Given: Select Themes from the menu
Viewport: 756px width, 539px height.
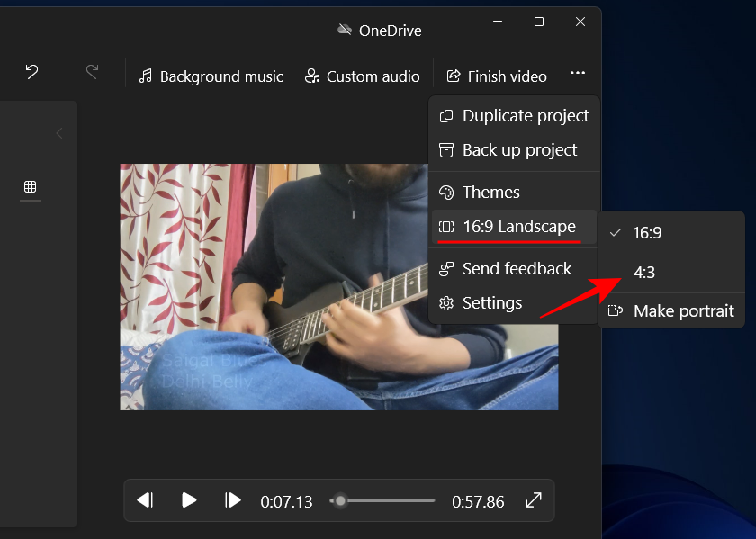Looking at the screenshot, I should (x=490, y=192).
